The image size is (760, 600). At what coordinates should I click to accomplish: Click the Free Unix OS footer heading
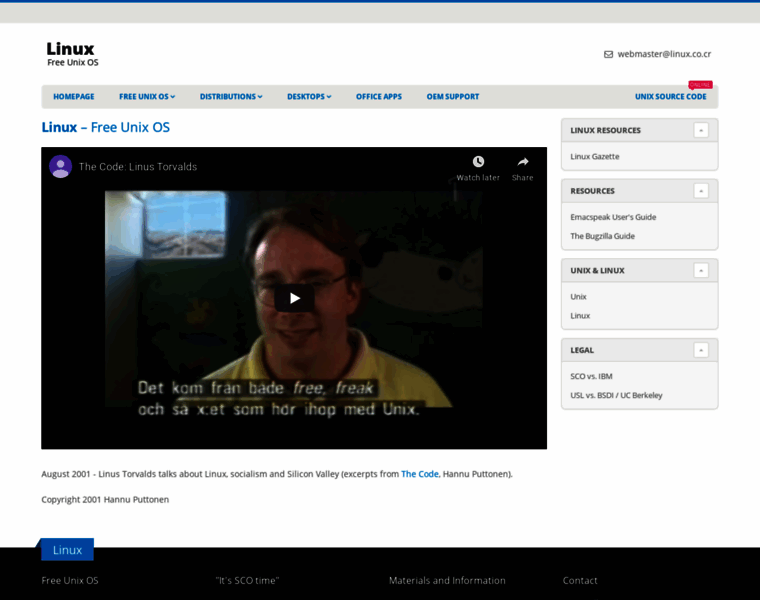pyautogui.click(x=70, y=580)
